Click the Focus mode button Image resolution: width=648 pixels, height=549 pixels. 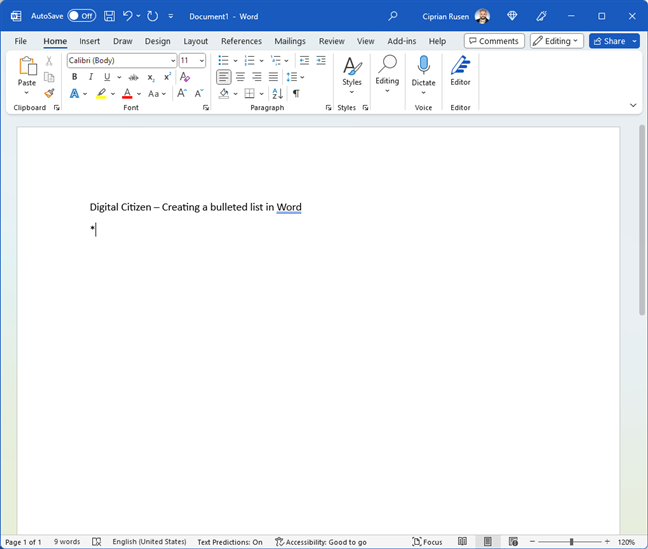coord(427,542)
